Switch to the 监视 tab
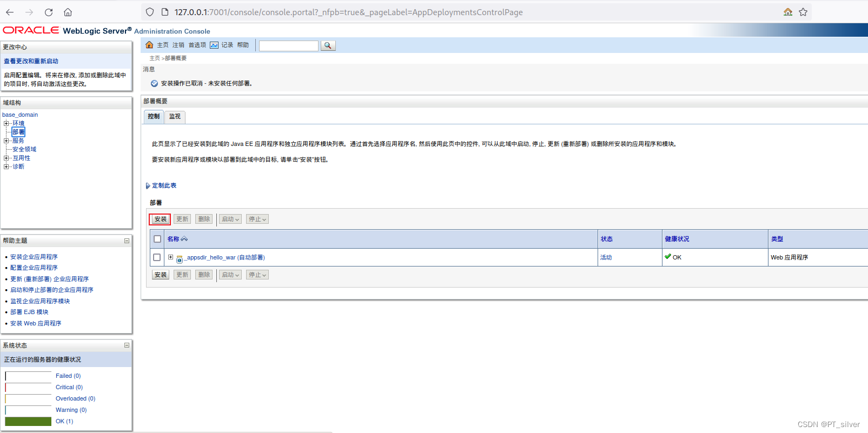This screenshot has width=868, height=433. (175, 116)
